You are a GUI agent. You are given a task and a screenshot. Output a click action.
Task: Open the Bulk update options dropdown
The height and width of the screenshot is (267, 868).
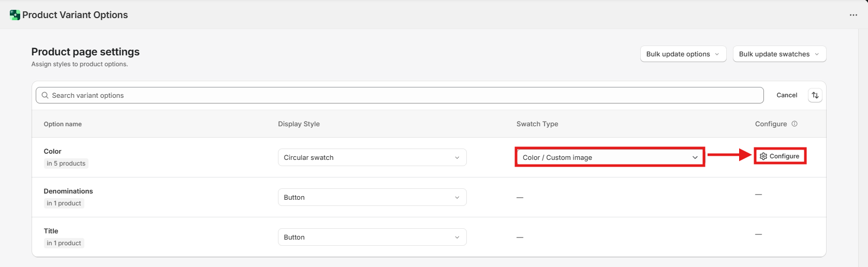pyautogui.click(x=683, y=54)
